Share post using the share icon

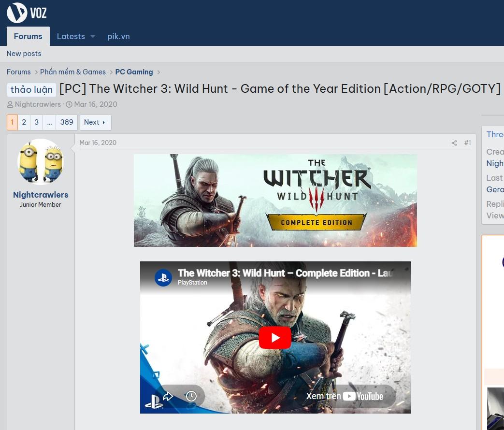coord(454,143)
